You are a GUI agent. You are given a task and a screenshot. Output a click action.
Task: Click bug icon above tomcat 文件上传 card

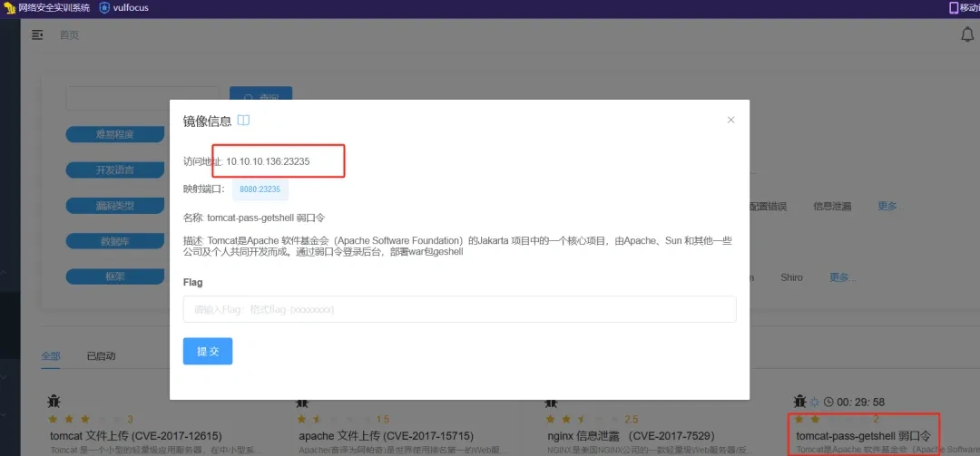point(54,402)
